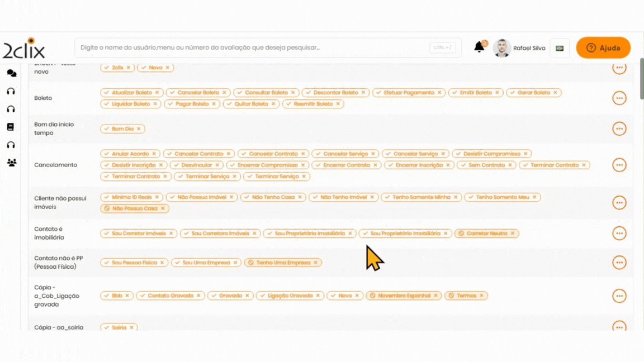
Task: Open the notifications bell
Action: pyautogui.click(x=479, y=47)
